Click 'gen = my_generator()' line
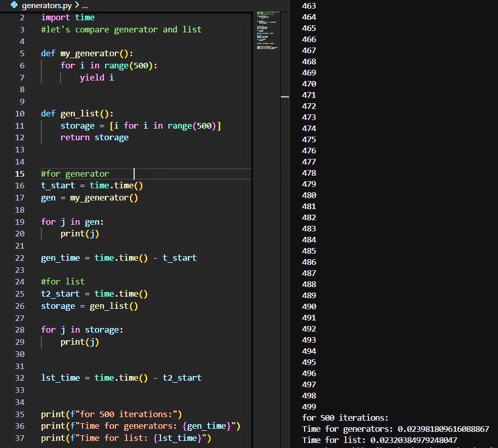498x448 pixels. [90, 198]
